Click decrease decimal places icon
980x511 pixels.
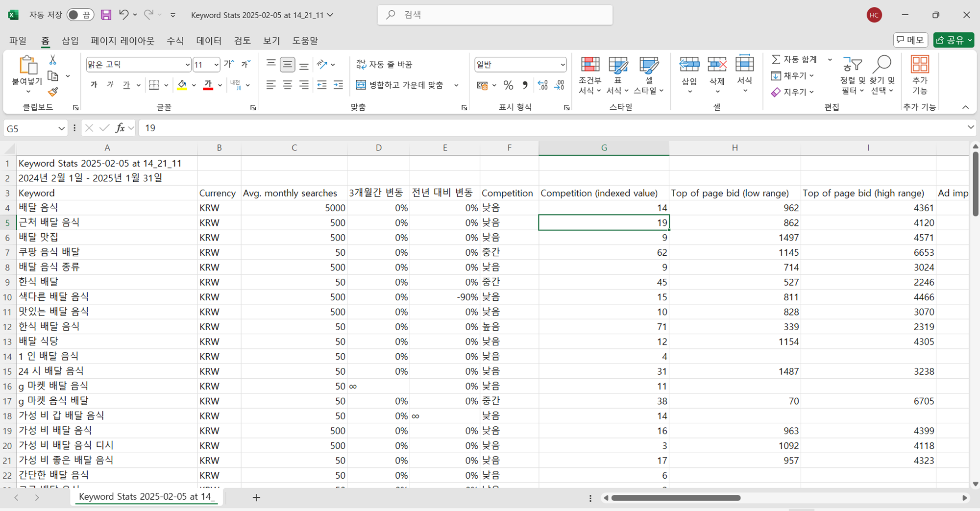pyautogui.click(x=560, y=85)
